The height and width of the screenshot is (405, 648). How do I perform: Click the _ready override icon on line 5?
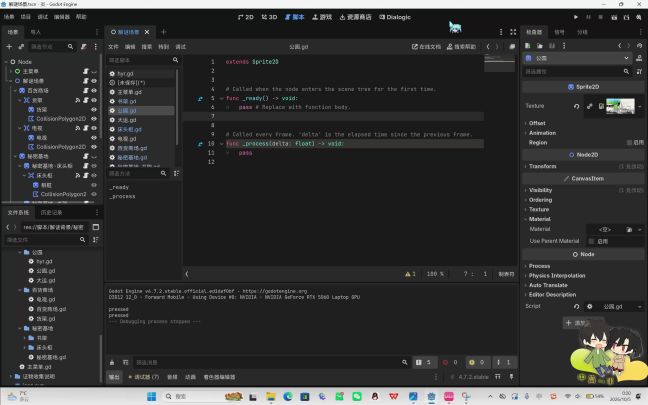[200, 98]
